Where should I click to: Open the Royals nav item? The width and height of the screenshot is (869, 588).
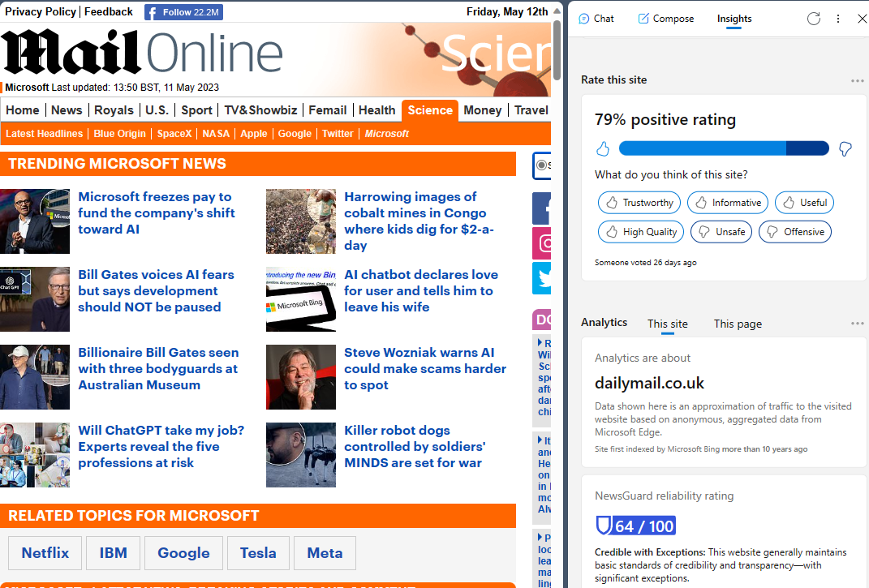point(114,110)
